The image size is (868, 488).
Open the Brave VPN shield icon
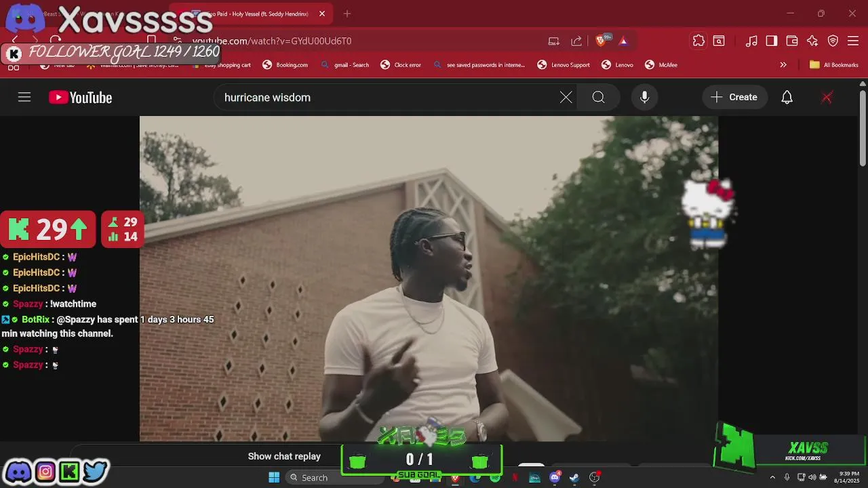833,41
